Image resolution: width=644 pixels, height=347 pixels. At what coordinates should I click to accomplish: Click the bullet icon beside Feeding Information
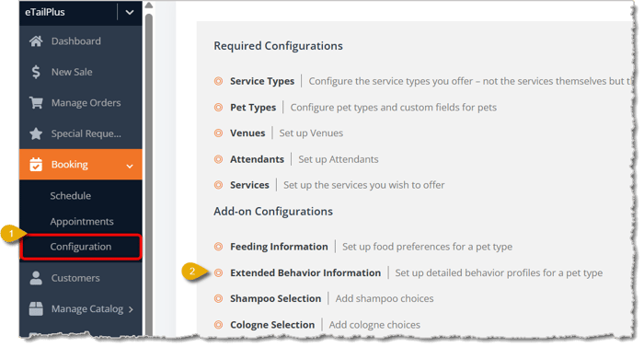219,247
